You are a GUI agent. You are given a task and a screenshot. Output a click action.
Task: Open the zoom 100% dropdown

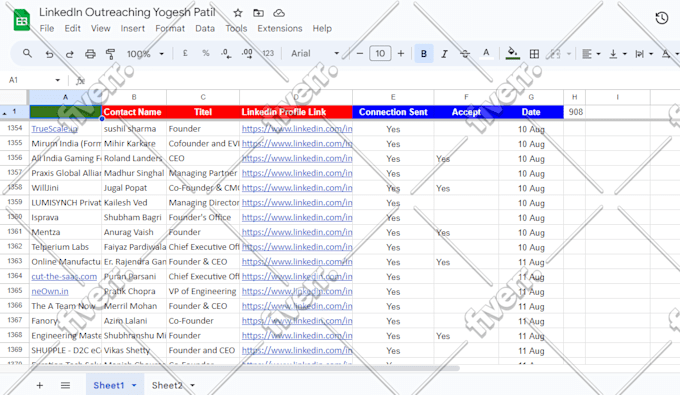(x=145, y=54)
